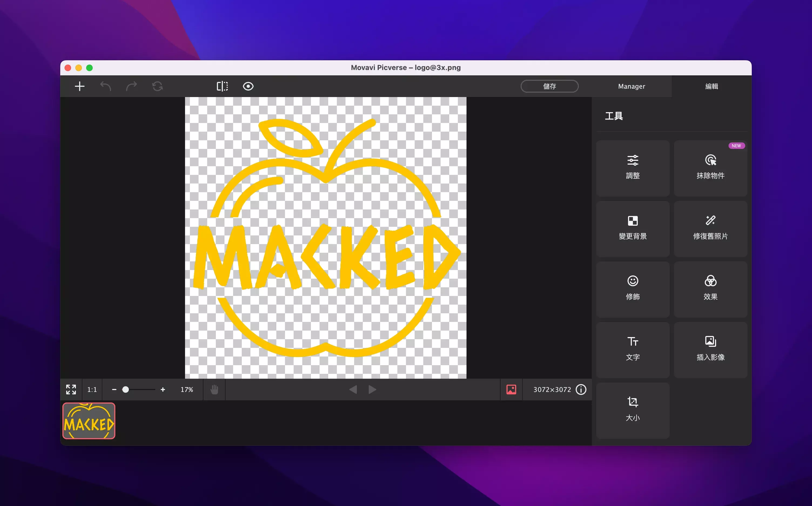The image size is (812, 506).
Task: Open the 抹除物件 object removal tool
Action: (x=710, y=168)
